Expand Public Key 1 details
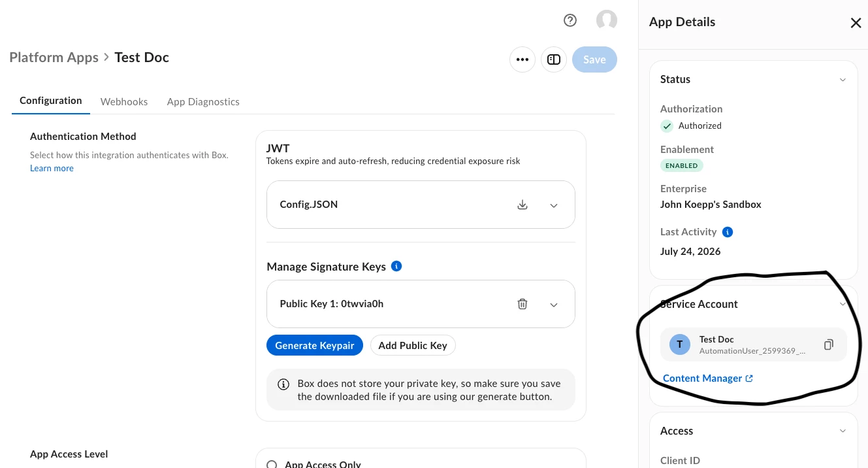This screenshot has width=868, height=468. pos(554,305)
